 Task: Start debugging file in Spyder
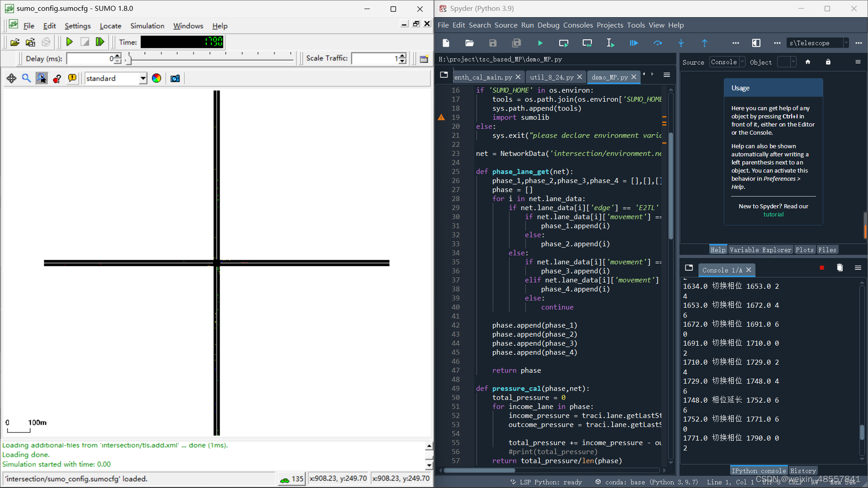coord(634,43)
